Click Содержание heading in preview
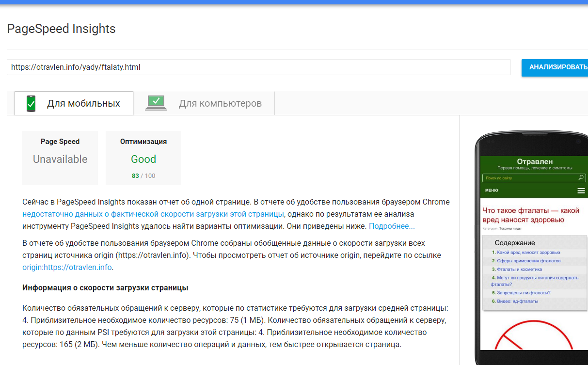 pos(515,243)
